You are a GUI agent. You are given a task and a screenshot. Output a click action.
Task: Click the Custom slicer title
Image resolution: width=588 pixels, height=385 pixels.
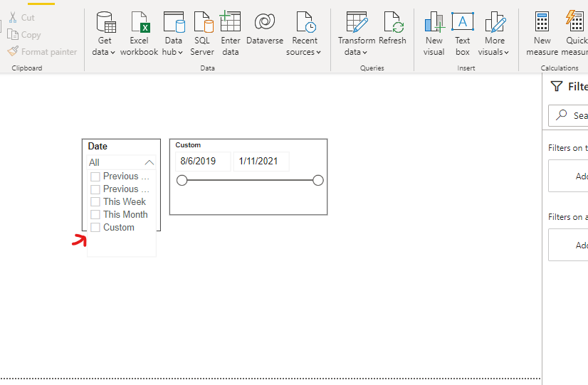point(188,145)
